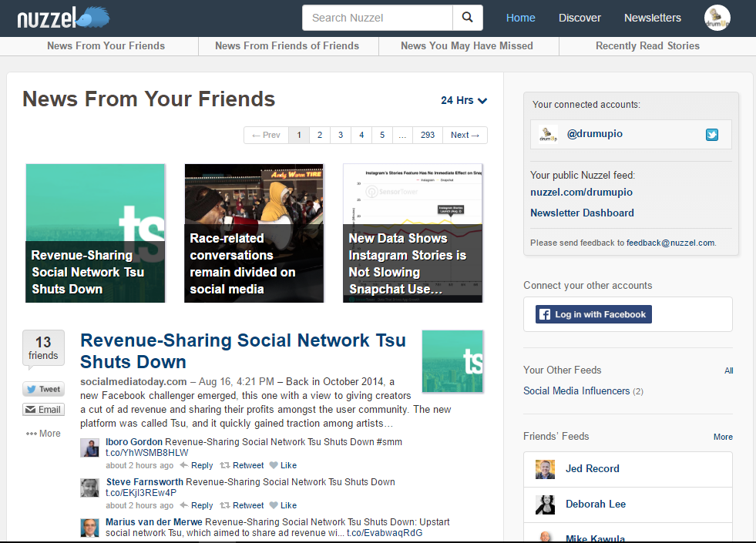Reply to Iboro Gordon's tweet
756x543 pixels.
197,465
